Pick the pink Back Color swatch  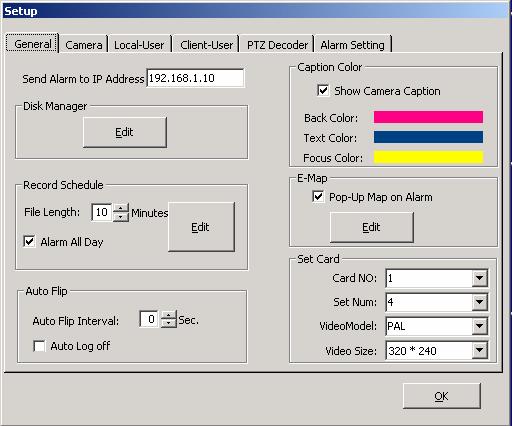(428, 117)
